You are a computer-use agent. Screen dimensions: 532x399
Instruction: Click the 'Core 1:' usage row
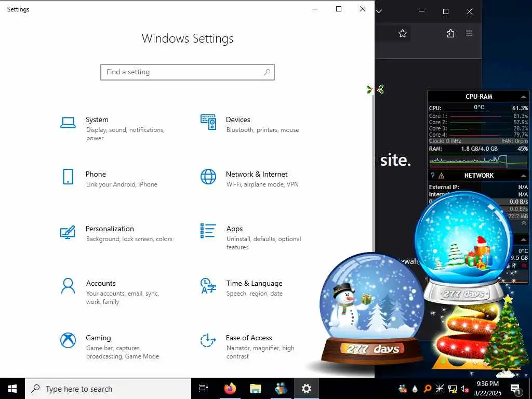tap(478, 116)
